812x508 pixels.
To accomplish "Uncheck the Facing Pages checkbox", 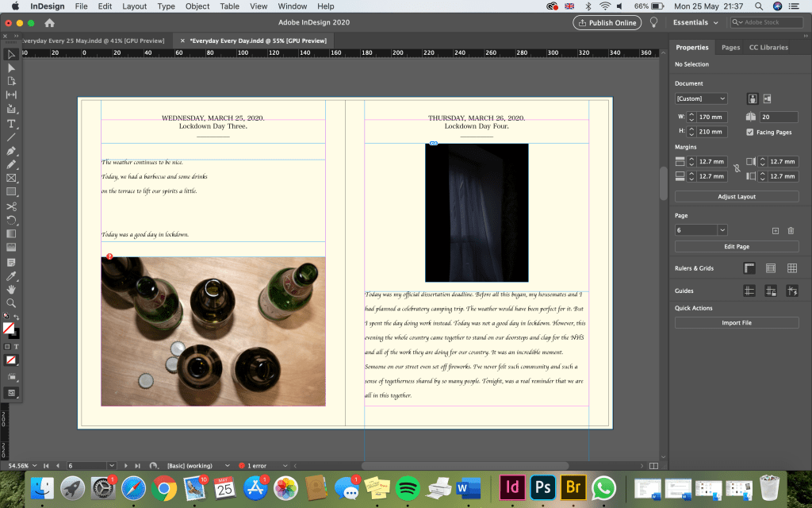I will click(750, 132).
